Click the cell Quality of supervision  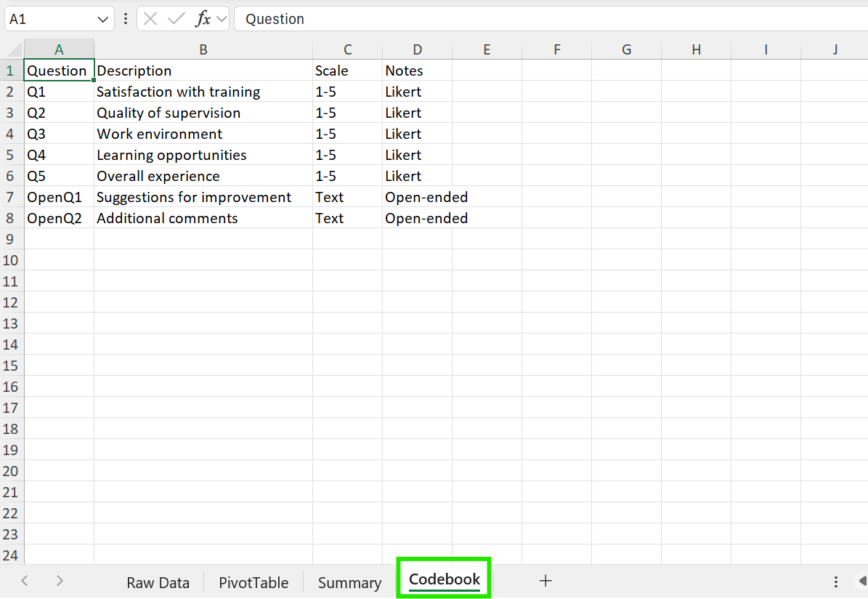tap(203, 113)
